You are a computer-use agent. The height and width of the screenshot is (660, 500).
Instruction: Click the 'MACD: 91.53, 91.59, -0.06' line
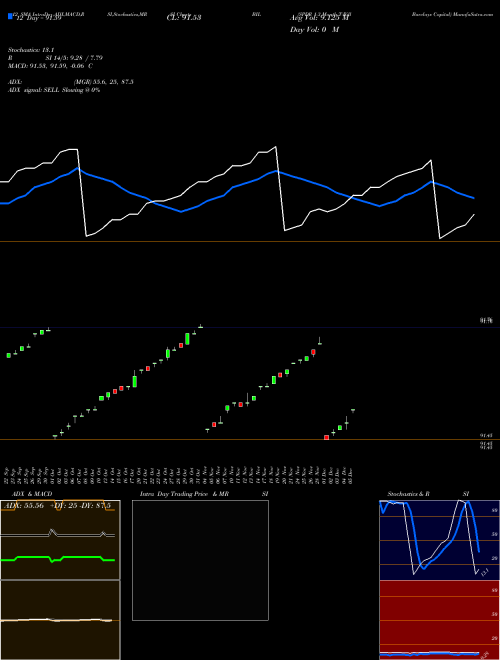pos(50,66)
